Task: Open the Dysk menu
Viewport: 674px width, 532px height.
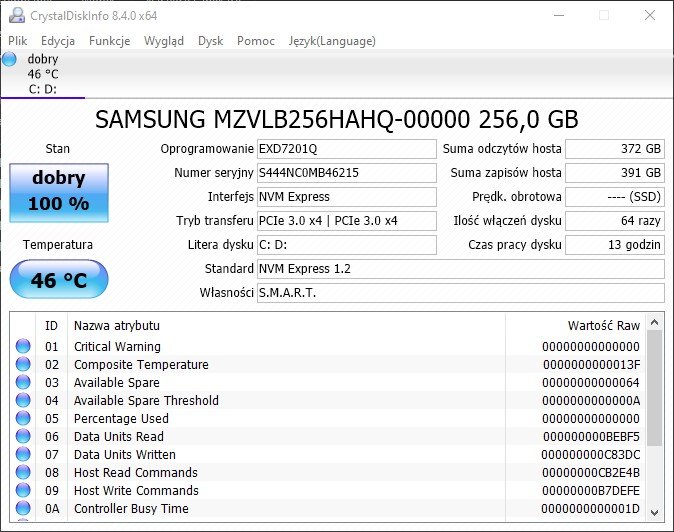Action: point(211,41)
